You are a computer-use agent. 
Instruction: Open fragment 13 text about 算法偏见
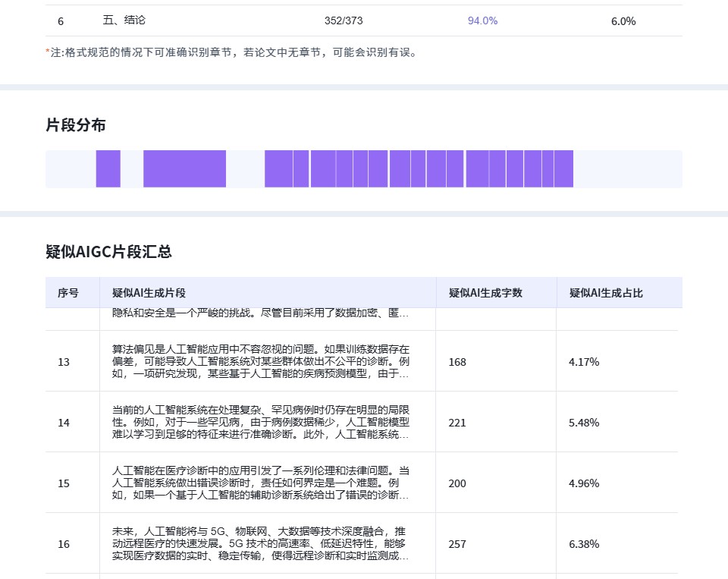pyautogui.click(x=261, y=361)
